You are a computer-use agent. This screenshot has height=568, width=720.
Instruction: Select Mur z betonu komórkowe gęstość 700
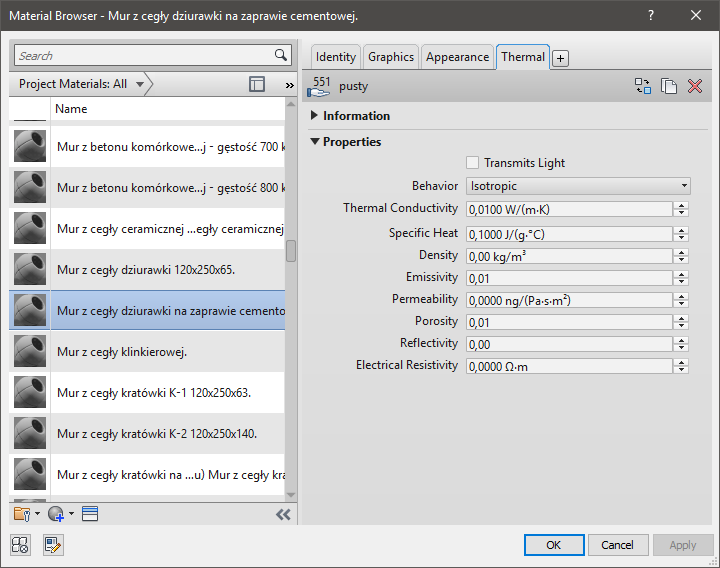pos(147,146)
